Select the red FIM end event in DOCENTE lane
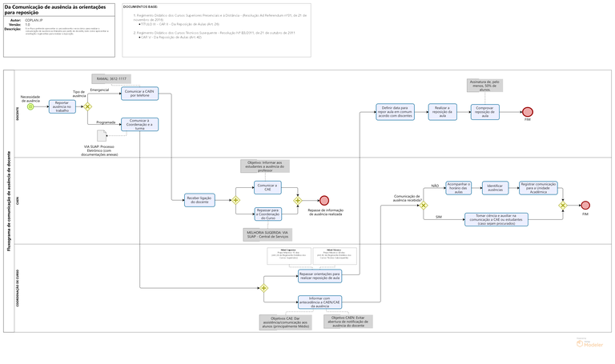The image size is (615, 364). coord(528,111)
